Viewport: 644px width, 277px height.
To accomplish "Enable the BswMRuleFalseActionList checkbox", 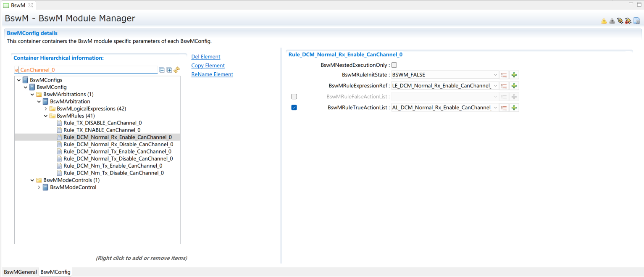I will click(x=294, y=97).
